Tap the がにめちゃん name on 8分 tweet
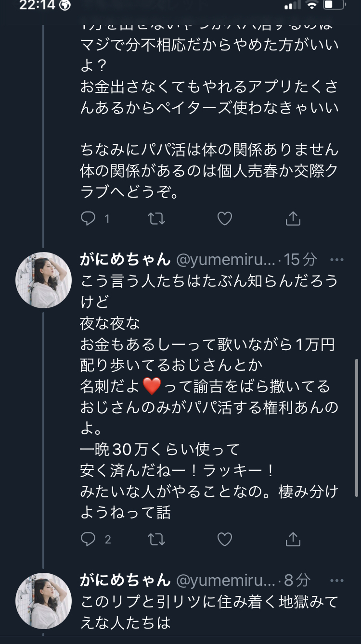This screenshot has height=644, width=361. click(125, 581)
